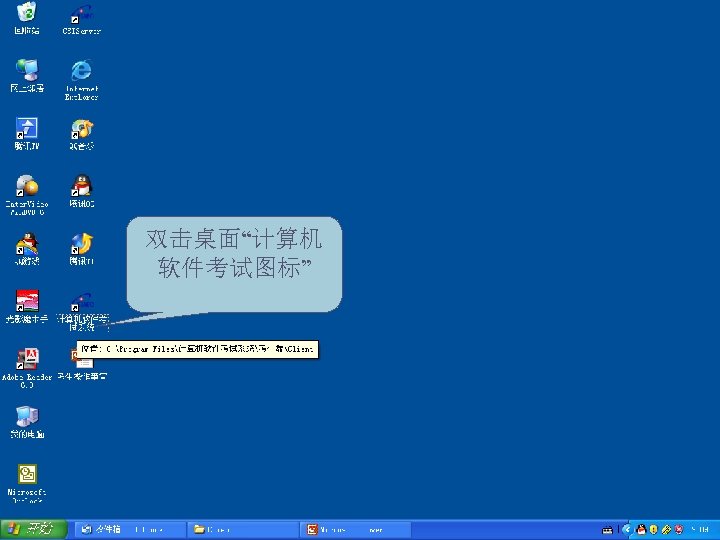Screen dimensions: 720x540
Task: Expand hidden system tray icons arrow
Action: click(626, 529)
